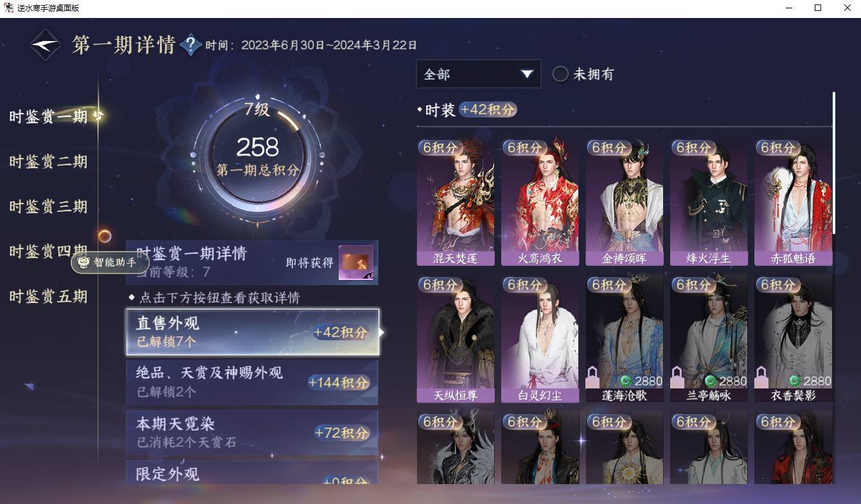Select the 白灵幻尘 outfit thumbnail
861x504 pixels.
(540, 338)
